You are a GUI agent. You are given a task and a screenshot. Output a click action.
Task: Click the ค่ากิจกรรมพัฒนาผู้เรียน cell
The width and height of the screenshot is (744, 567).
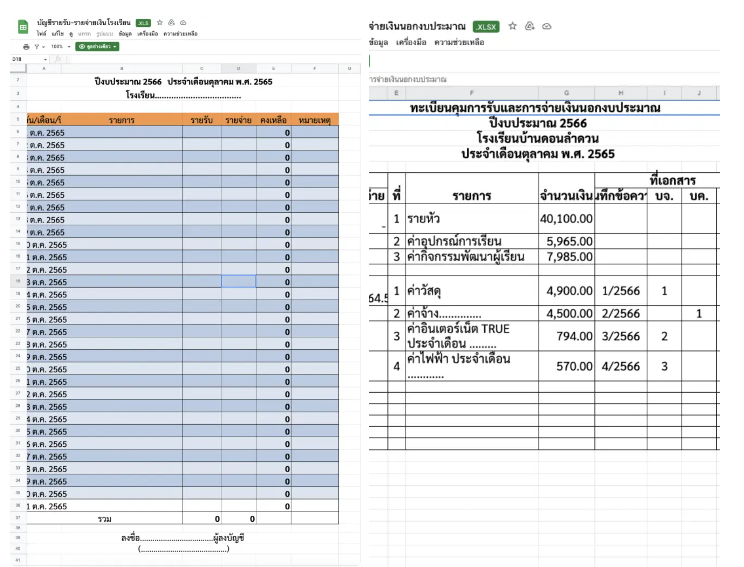[x=472, y=256]
